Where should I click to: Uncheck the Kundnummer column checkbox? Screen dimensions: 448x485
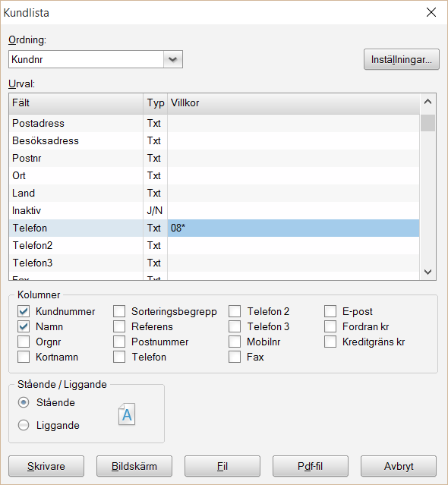point(24,311)
